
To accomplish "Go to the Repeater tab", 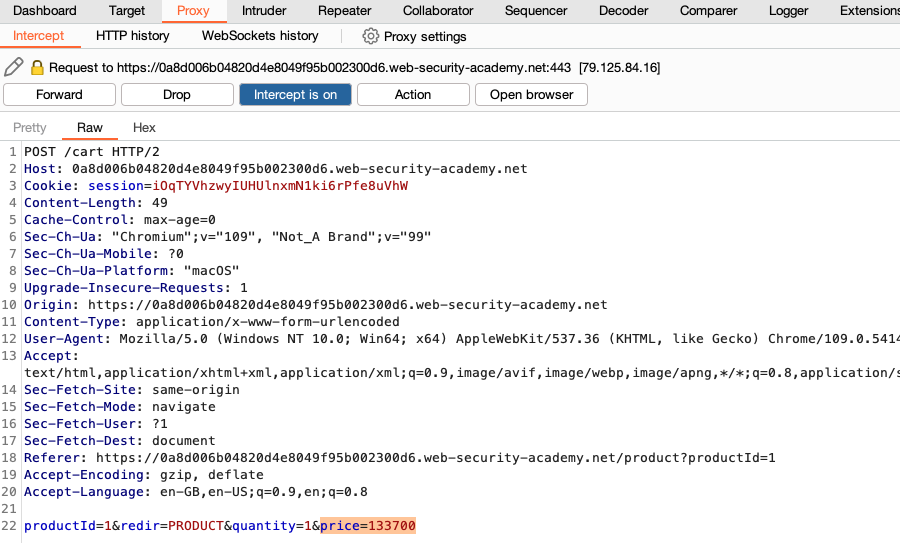I will pyautogui.click(x=344, y=10).
